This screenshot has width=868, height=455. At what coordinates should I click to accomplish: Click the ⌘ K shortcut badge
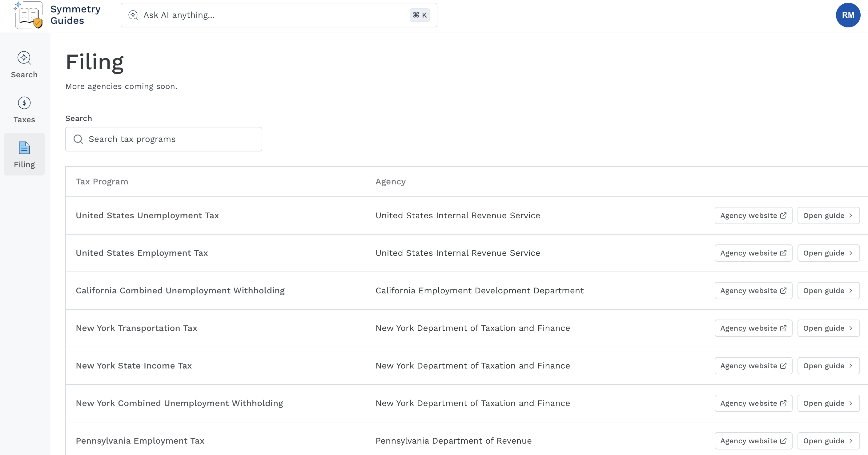[420, 15]
